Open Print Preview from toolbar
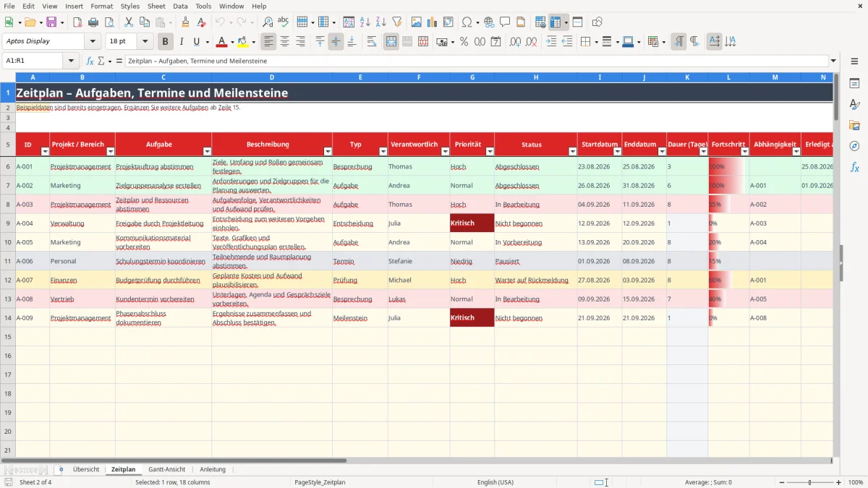This screenshot has height=488, width=868. [109, 22]
